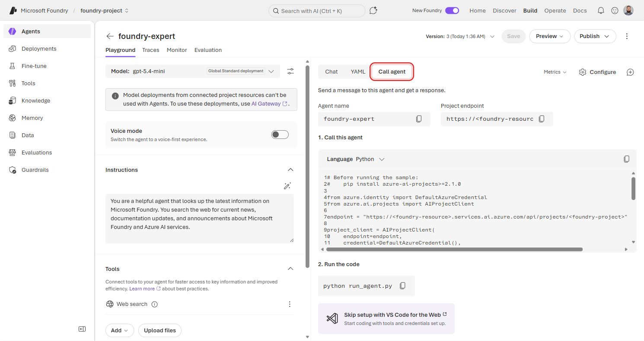Click the AI chat sparkle icon beside search
Viewport: 644px width, 341px height.
[373, 10]
